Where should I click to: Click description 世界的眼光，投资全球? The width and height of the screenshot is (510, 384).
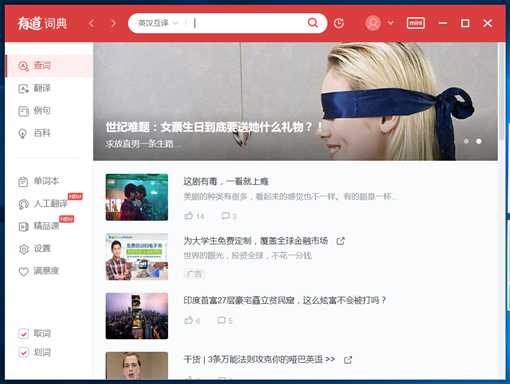click(x=248, y=256)
